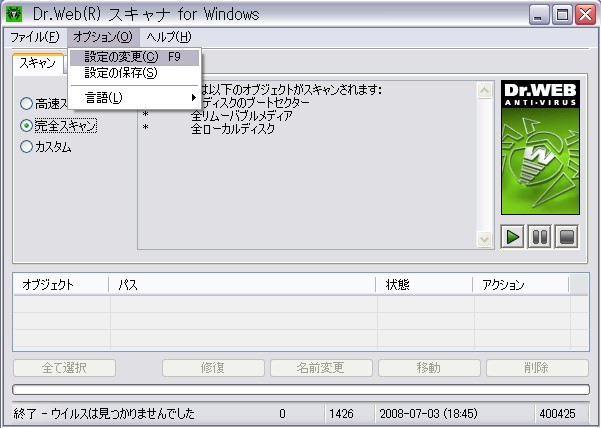Switch to the スキャン tab
Screen dimensions: 601x428
tap(38, 63)
